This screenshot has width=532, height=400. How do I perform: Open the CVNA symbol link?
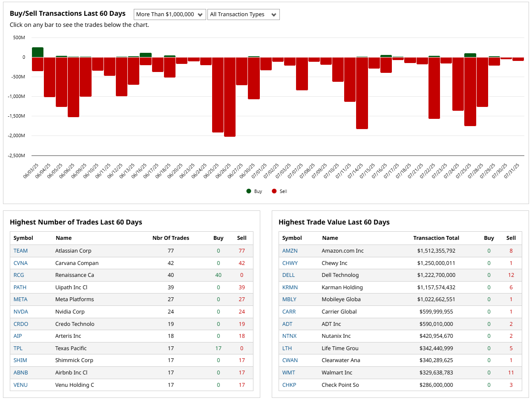pyautogui.click(x=20, y=263)
